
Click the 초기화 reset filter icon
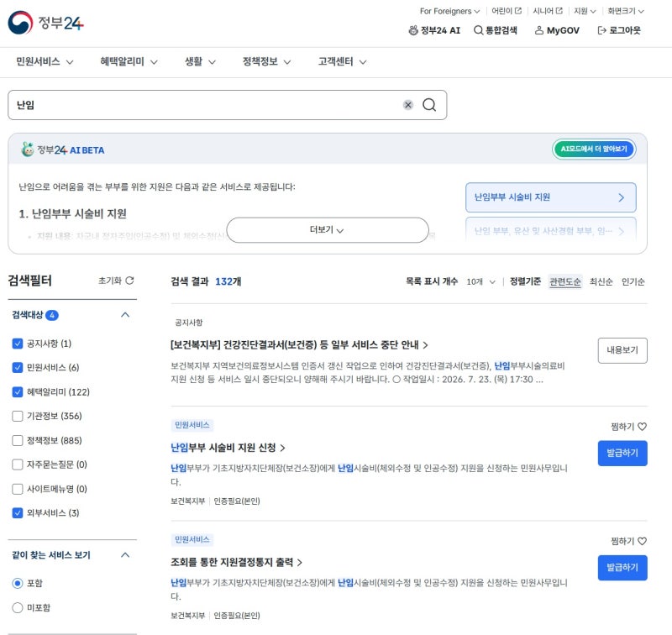pos(130,281)
